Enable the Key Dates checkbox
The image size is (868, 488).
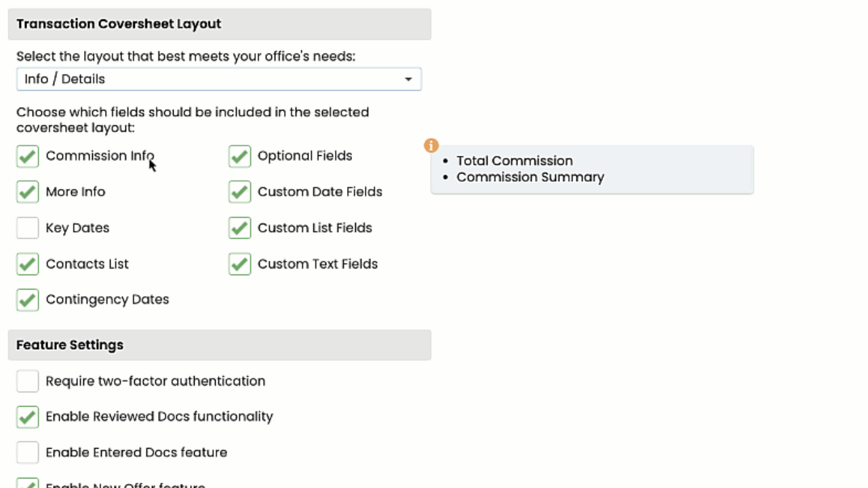(28, 228)
